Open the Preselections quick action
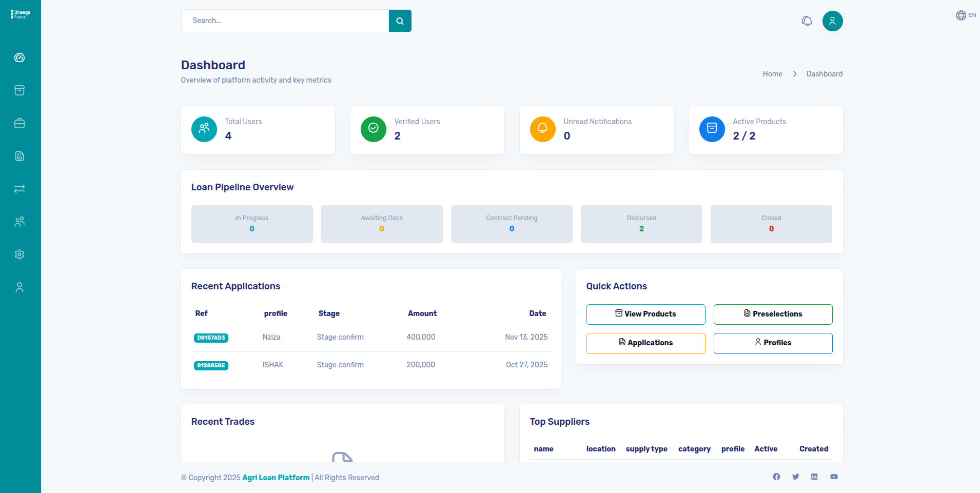Viewport: 980px width, 493px height. 773,314
